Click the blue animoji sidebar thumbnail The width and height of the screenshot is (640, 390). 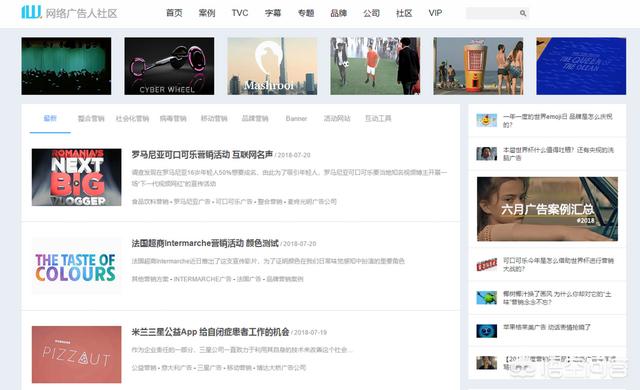pos(487,331)
